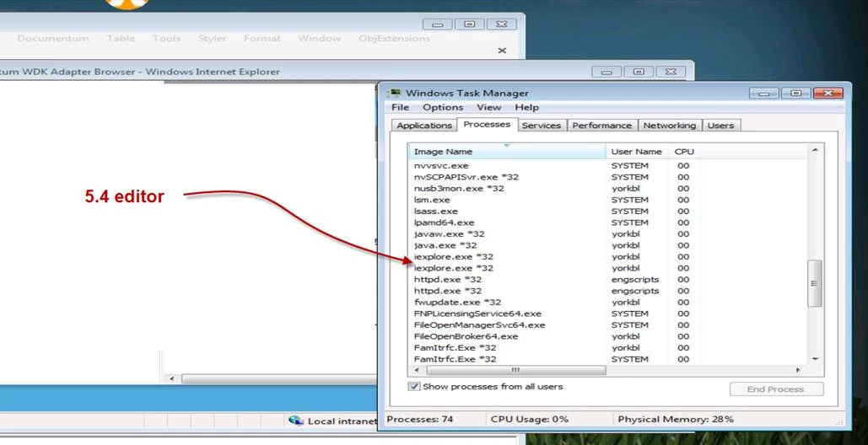Select the FileOpenManagerSvc64.exe process
The image size is (868, 445).
(608, 324)
